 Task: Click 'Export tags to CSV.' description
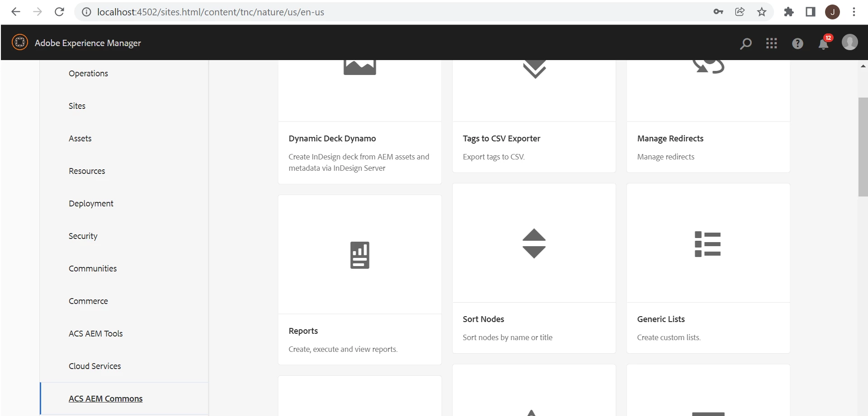(x=493, y=157)
